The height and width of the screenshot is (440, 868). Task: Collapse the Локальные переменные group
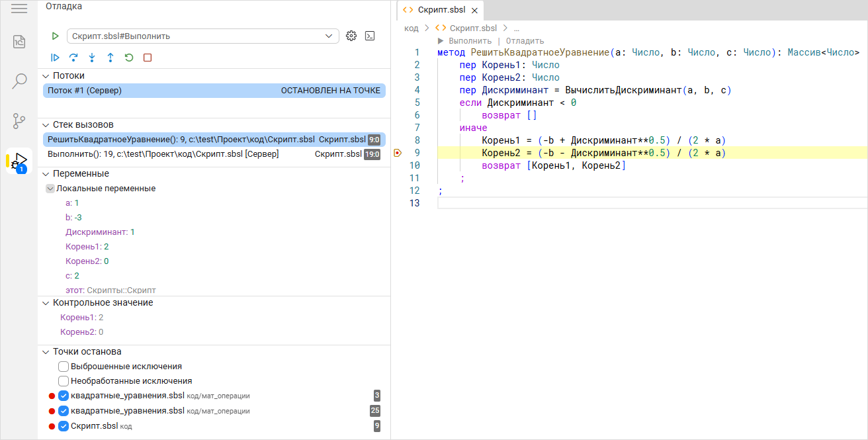pyautogui.click(x=50, y=189)
